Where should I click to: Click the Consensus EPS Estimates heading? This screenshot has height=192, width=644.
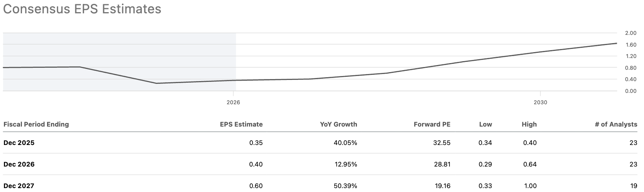[82, 9]
